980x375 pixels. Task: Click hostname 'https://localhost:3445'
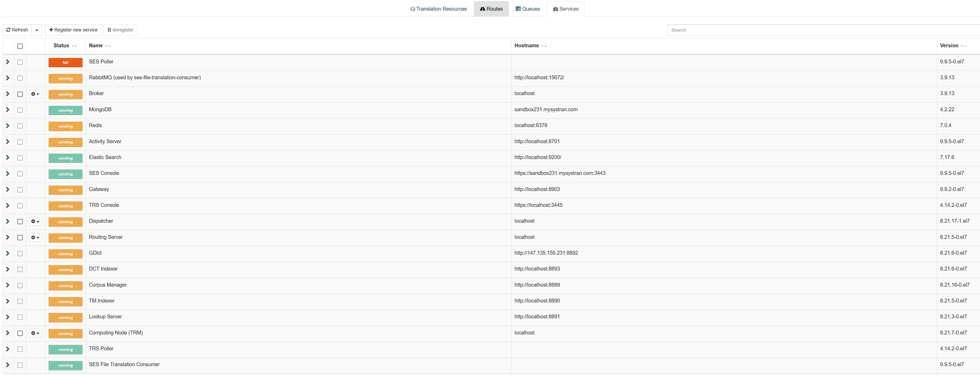coord(538,205)
